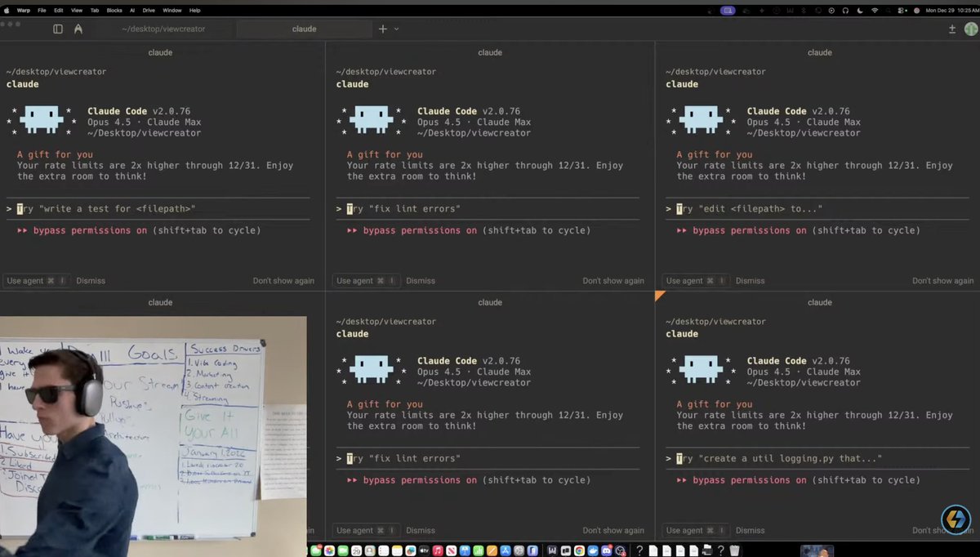
Task: Click the plus-minus icon beside the avatar
Action: click(952, 29)
